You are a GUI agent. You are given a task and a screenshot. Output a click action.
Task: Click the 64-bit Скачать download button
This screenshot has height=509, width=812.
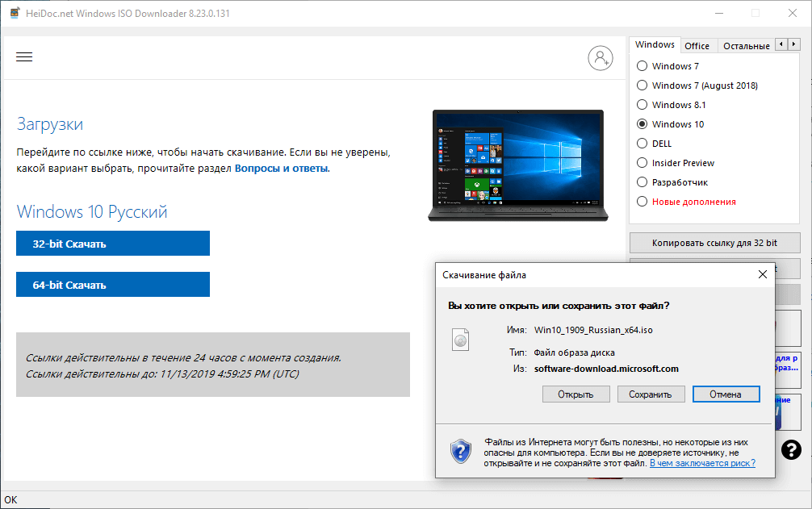[x=112, y=284]
